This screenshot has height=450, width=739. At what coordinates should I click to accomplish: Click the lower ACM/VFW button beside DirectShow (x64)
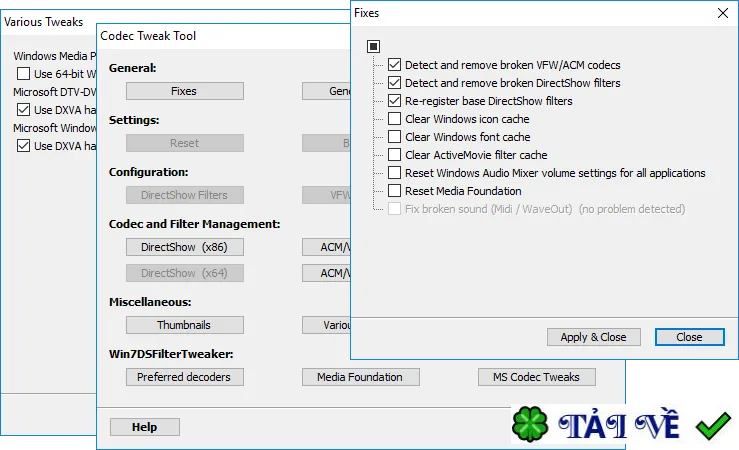(x=327, y=273)
